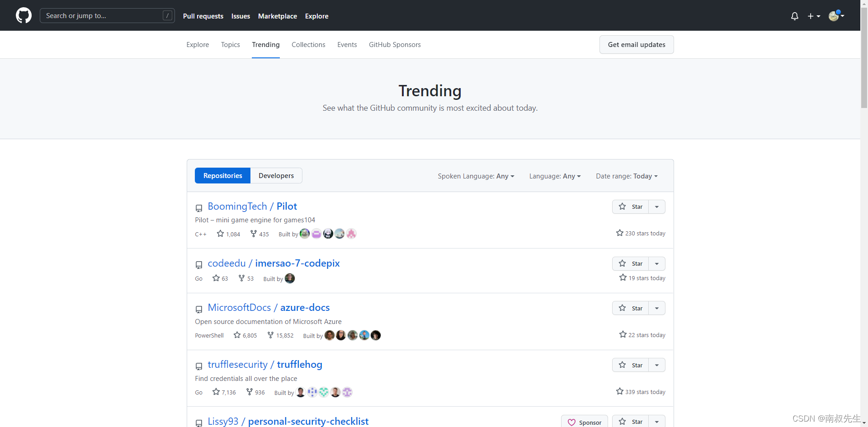Click the contributor avatar on codepix row

(290, 278)
